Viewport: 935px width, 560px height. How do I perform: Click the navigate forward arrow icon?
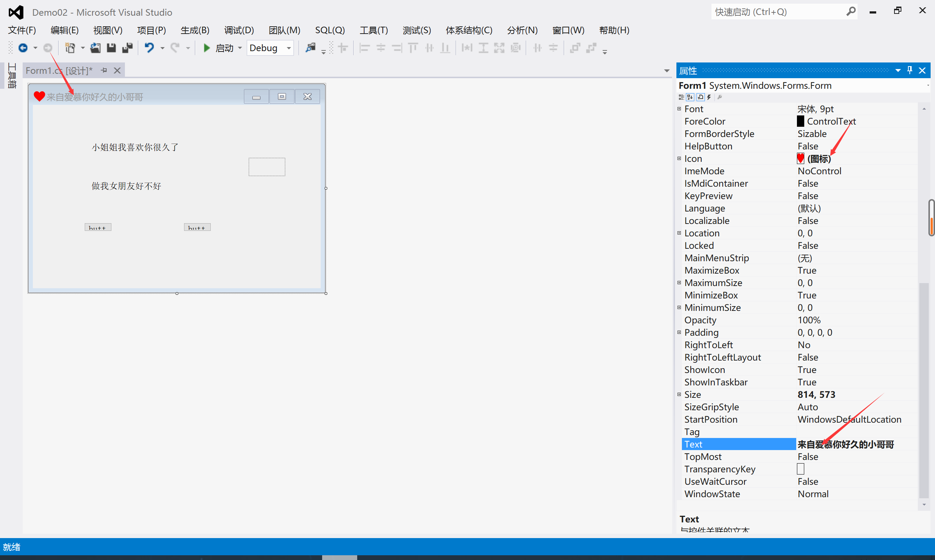(x=48, y=48)
